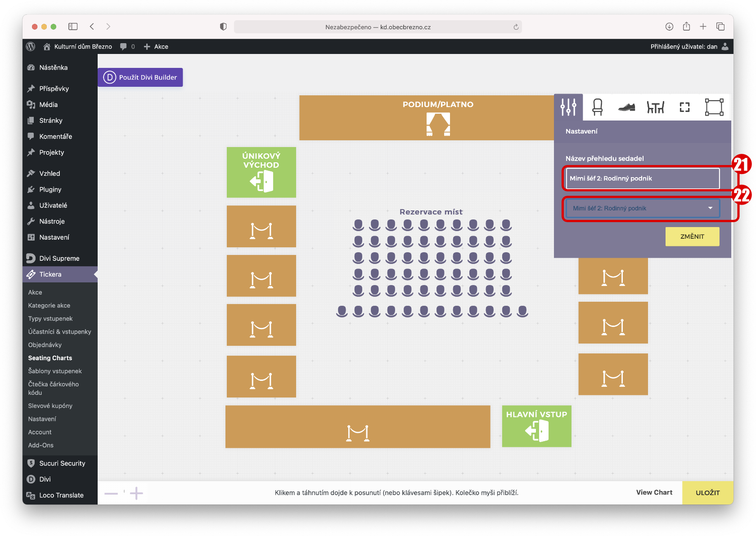Viewport: 756px width, 536px height.
Task: Select the standing area shoe icon
Action: click(x=626, y=107)
